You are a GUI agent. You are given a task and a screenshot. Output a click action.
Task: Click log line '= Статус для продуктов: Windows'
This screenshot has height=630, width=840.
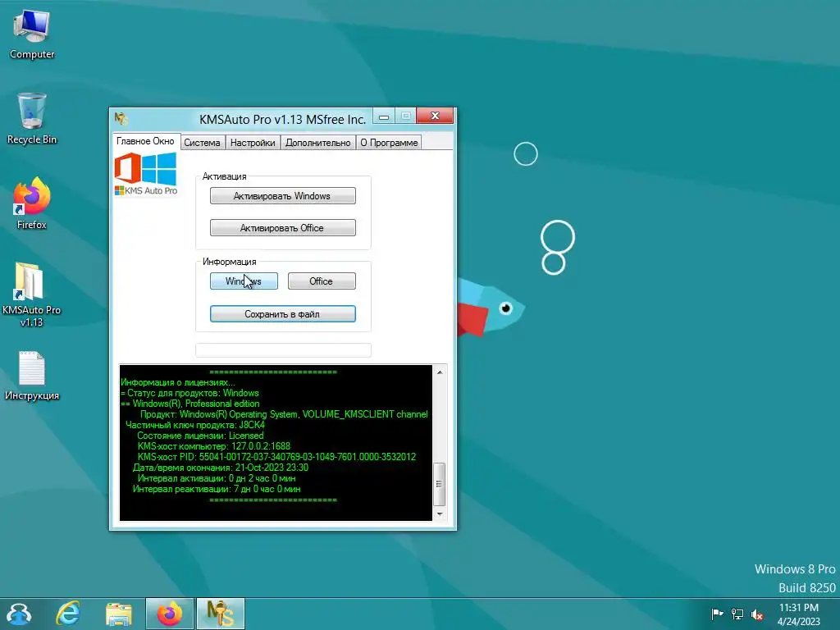click(x=189, y=393)
